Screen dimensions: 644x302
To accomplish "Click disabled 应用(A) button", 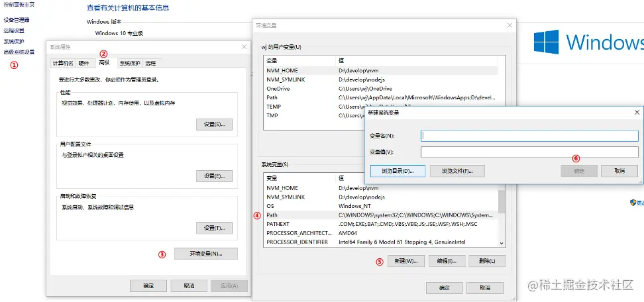I will (x=229, y=286).
